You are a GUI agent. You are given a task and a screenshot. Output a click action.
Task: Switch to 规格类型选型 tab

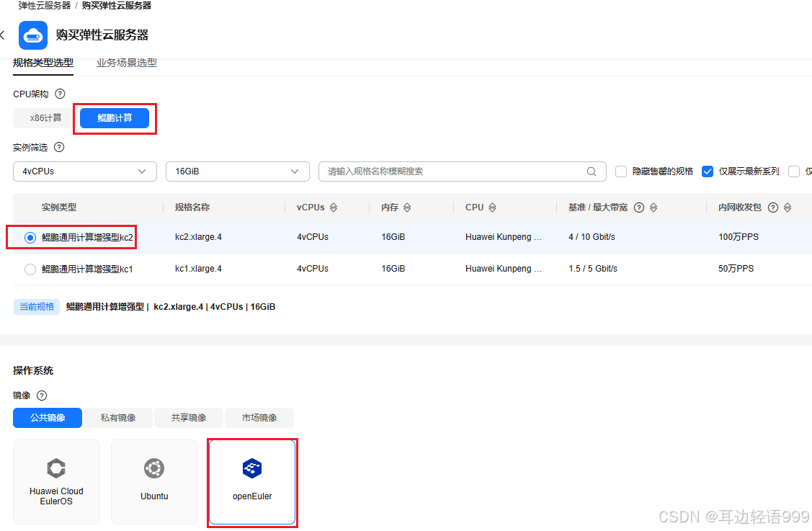coord(43,63)
